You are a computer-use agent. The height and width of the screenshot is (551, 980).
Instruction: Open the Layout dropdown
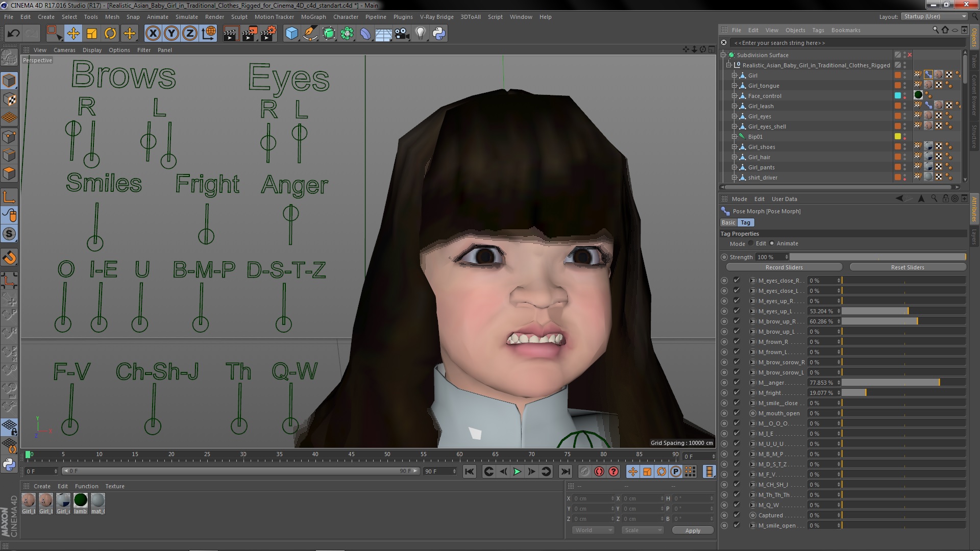(934, 16)
